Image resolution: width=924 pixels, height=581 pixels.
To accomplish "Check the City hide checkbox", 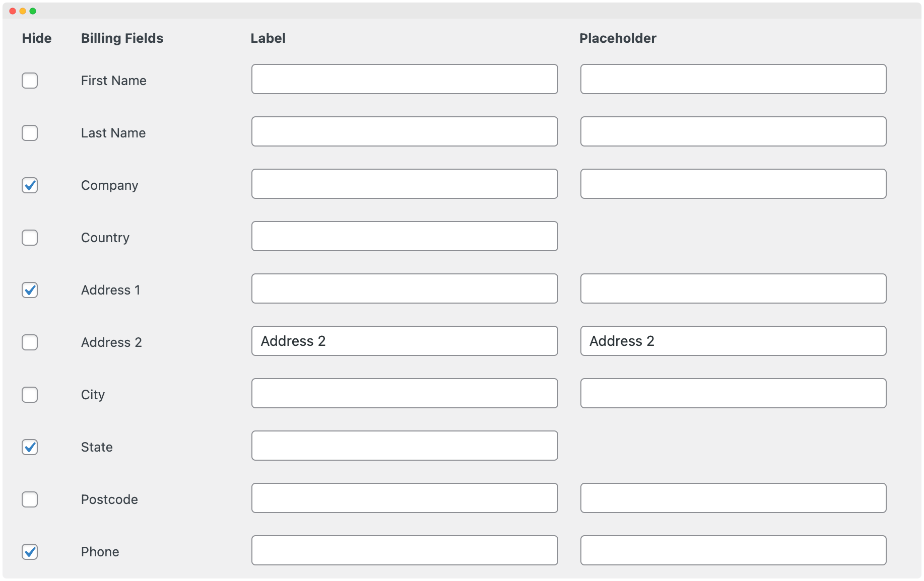I will [x=30, y=395].
